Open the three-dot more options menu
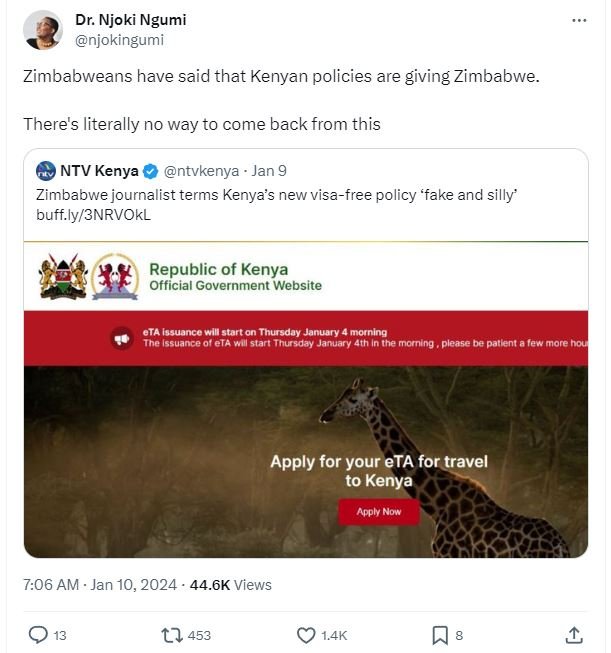 579,20
